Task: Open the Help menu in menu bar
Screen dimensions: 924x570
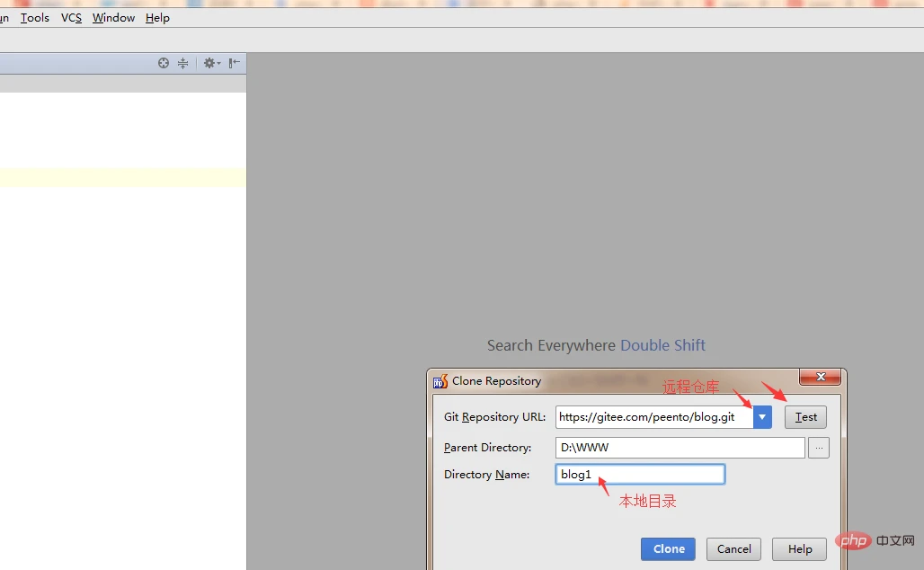Action: (x=157, y=18)
